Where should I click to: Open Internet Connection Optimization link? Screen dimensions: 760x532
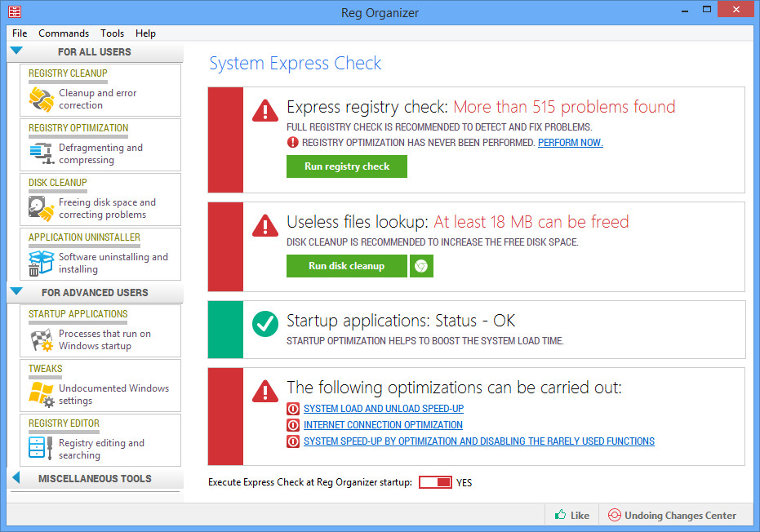(x=383, y=425)
